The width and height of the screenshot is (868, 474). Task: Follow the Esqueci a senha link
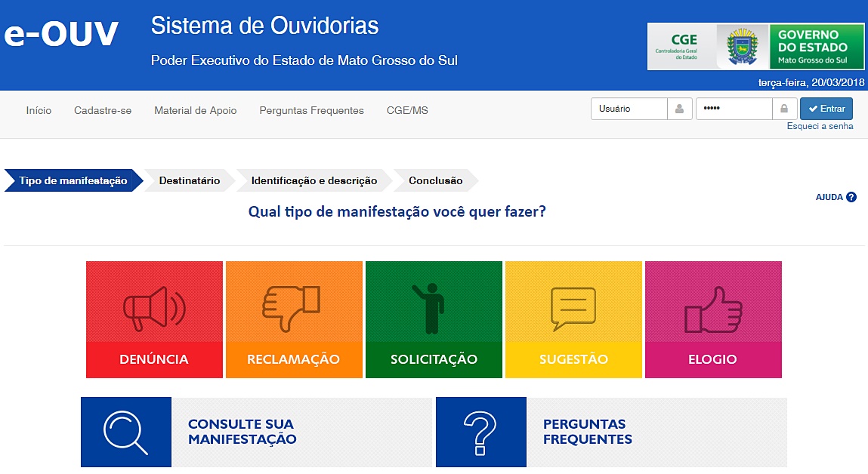coord(820,126)
